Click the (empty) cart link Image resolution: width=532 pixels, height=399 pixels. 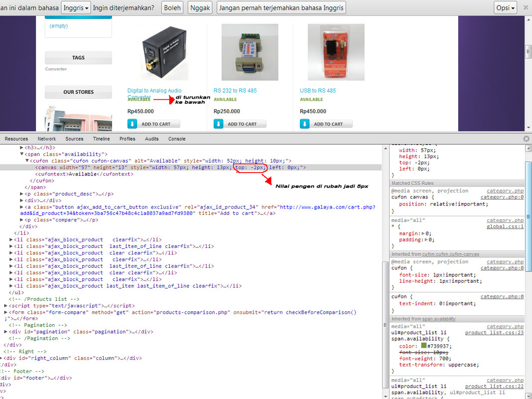tap(59, 26)
